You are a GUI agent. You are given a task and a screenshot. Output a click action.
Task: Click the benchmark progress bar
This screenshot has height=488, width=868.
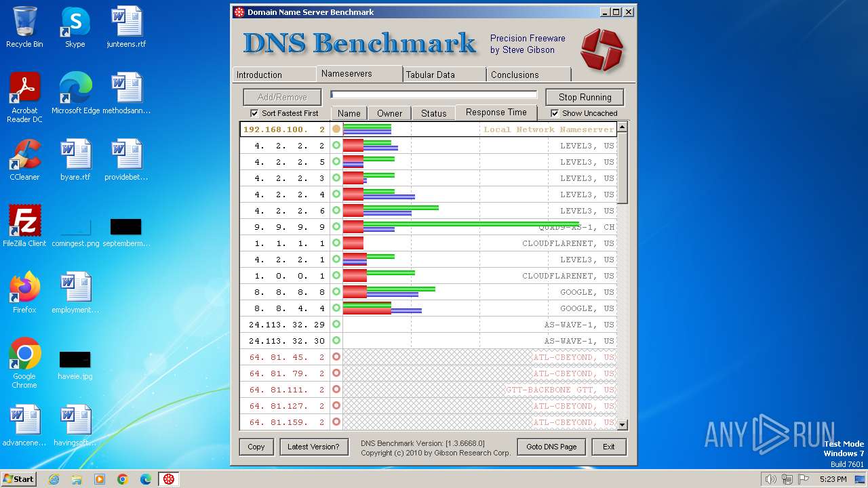[434, 95]
